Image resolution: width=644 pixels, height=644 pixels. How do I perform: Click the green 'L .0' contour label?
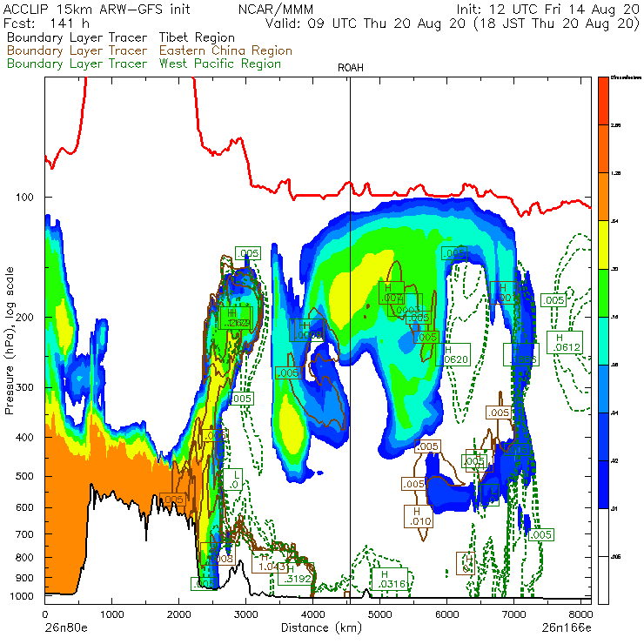point(233,480)
